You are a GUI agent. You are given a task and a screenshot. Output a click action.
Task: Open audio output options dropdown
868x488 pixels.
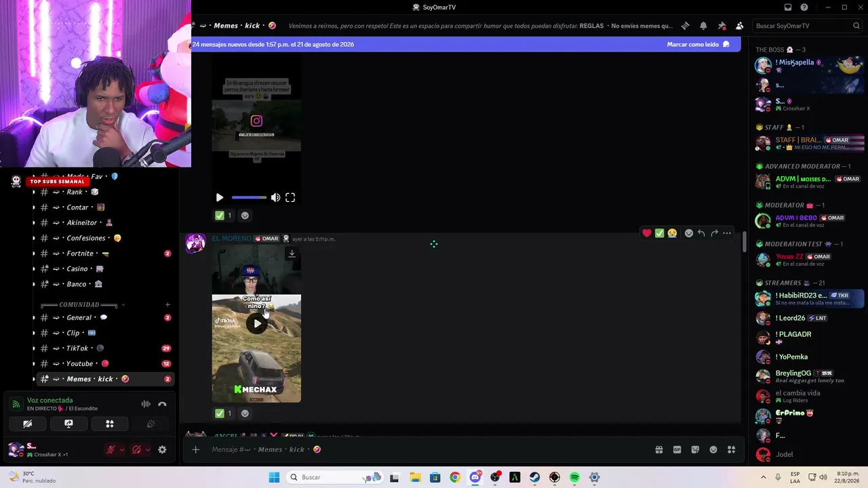click(148, 449)
